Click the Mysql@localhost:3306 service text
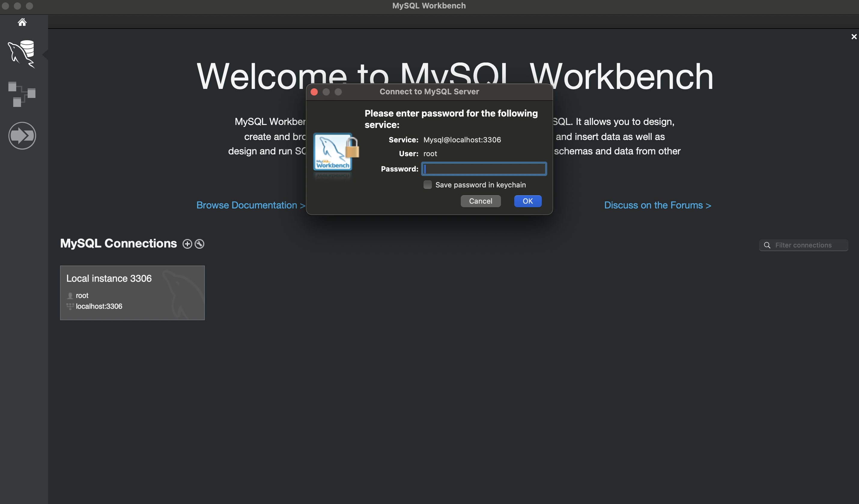The height and width of the screenshot is (504, 859). point(462,140)
